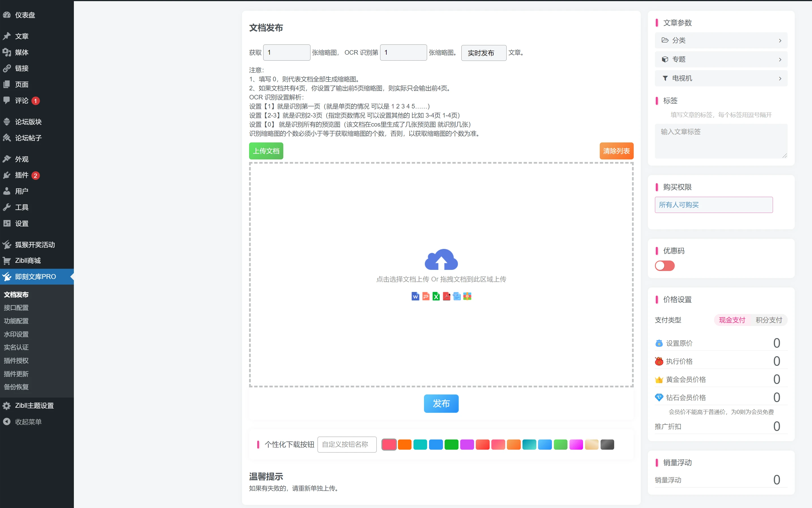The width and height of the screenshot is (812, 508).
Task: Click the 即刻文库PRO sidebar icon
Action: coord(7,276)
